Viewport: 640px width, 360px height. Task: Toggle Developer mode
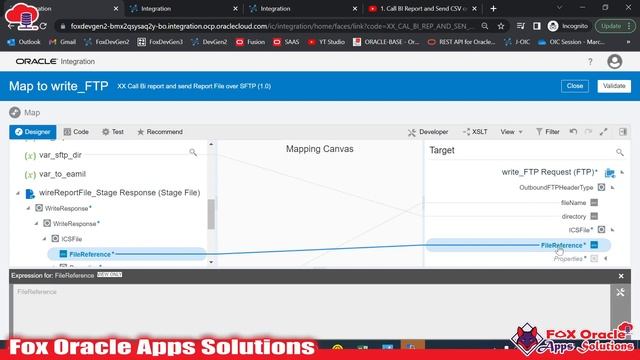(428, 132)
